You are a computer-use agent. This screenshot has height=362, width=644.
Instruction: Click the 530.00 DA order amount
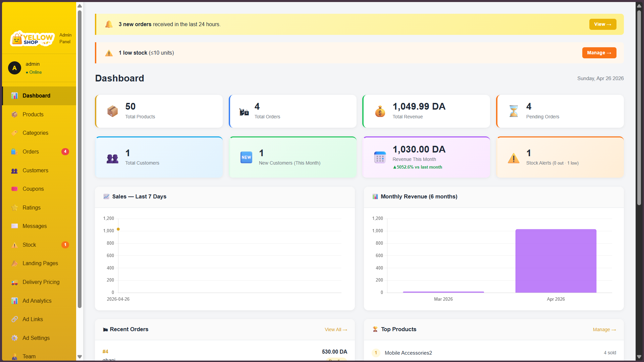click(x=334, y=352)
